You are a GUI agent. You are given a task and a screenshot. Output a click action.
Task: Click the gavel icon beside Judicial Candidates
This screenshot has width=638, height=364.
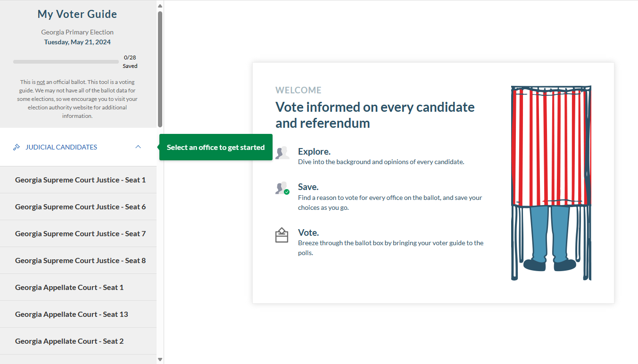click(x=17, y=147)
